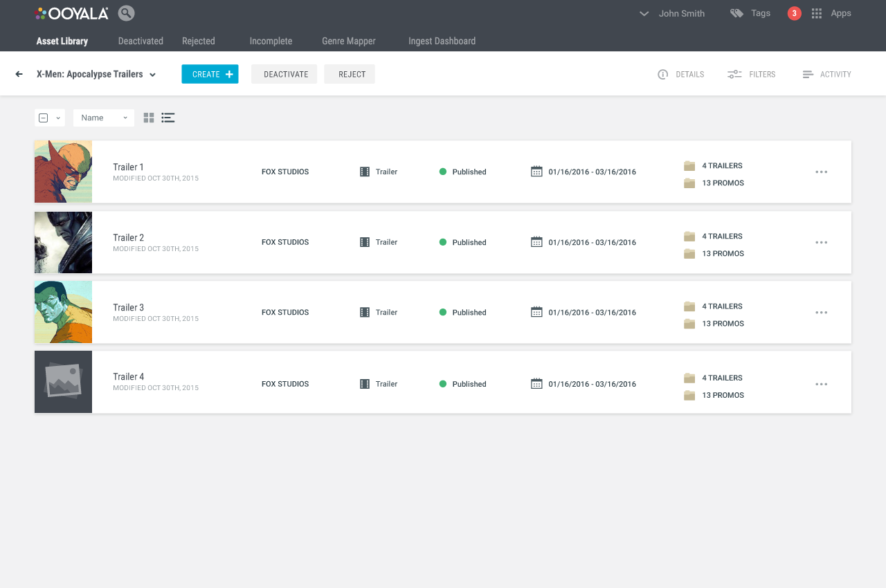View the red notification badge showing 3

[x=795, y=13]
